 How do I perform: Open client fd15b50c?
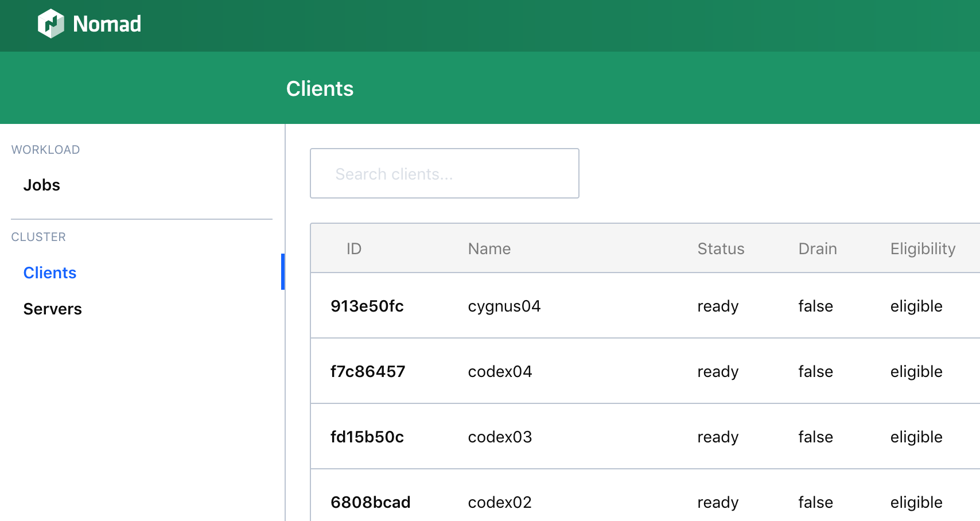pyautogui.click(x=367, y=437)
